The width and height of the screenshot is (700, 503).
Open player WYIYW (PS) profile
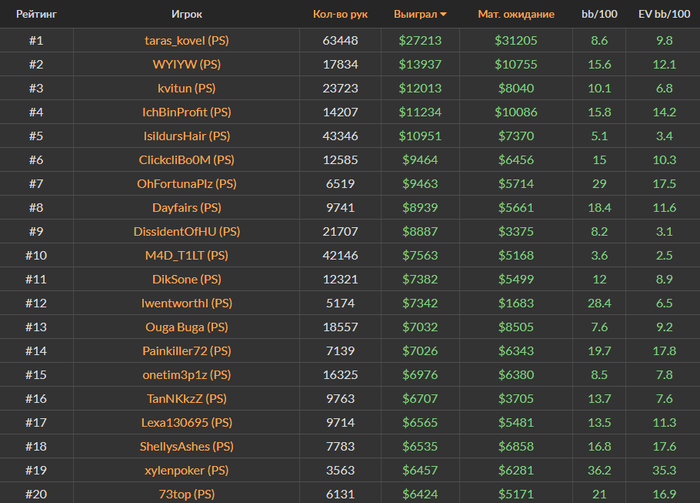pyautogui.click(x=187, y=64)
